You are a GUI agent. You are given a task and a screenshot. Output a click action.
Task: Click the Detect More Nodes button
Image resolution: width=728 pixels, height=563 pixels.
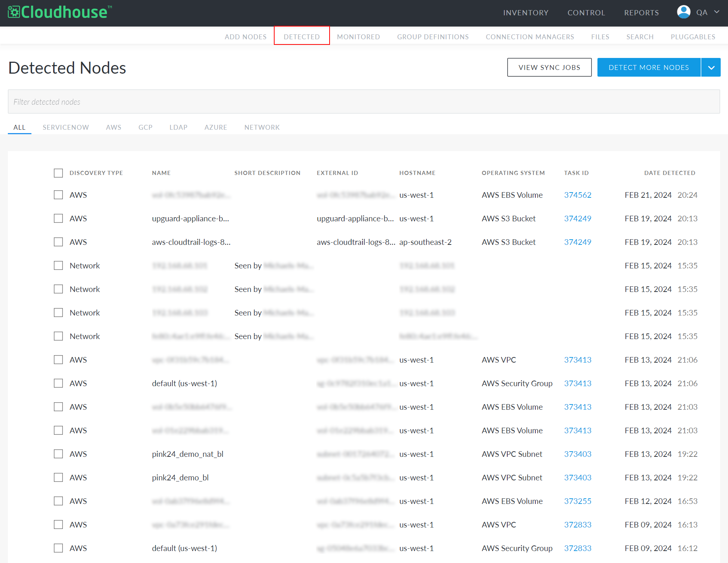[649, 67]
